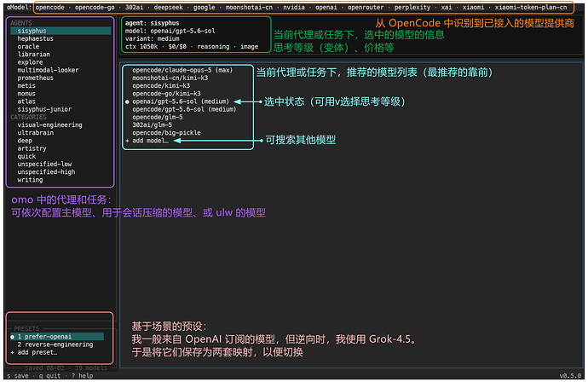Select the hephaestus agent

[x=35, y=38]
